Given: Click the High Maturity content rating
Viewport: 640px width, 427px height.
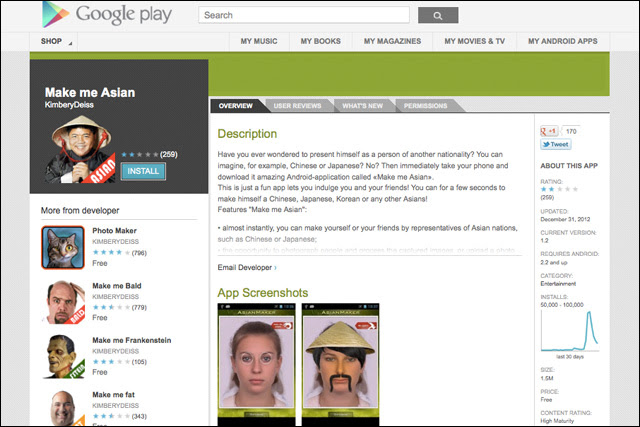Looking at the screenshot, I should (x=557, y=421).
